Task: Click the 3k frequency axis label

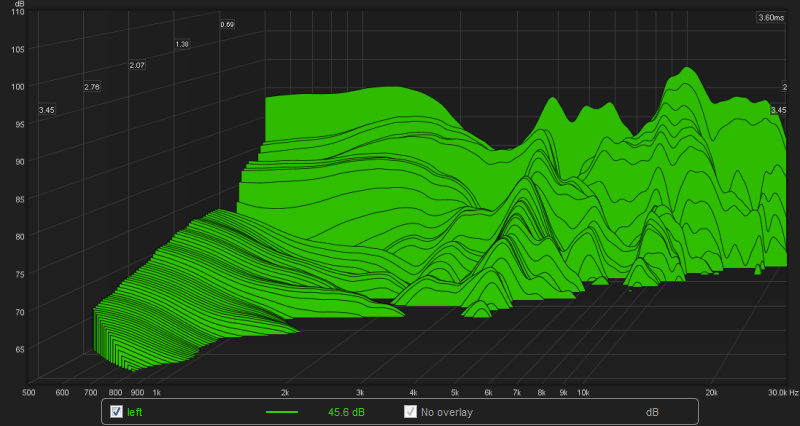Action: click(360, 393)
